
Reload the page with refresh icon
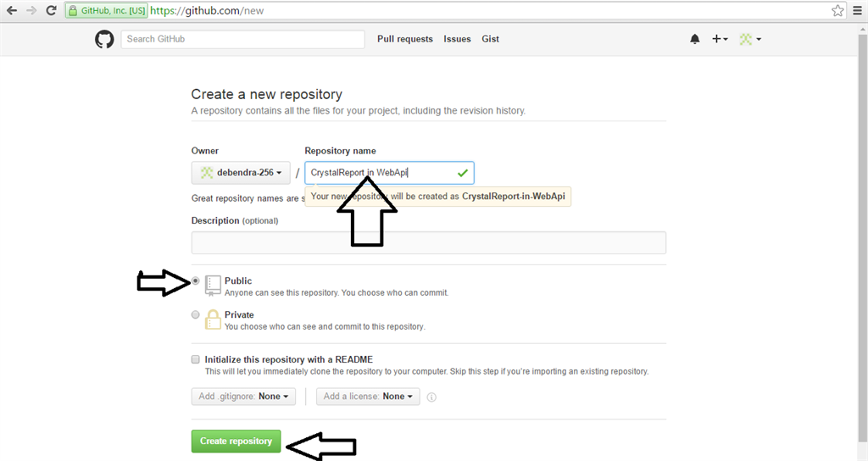coord(51,10)
